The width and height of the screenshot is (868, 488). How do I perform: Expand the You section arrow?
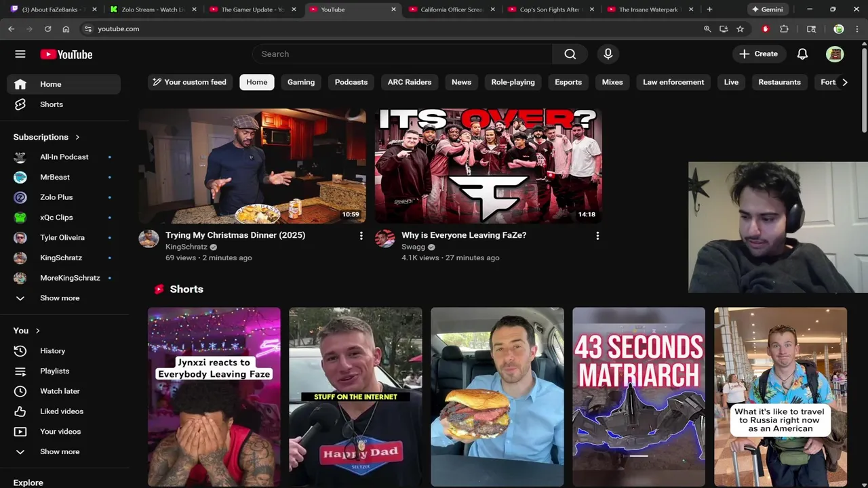(x=37, y=331)
